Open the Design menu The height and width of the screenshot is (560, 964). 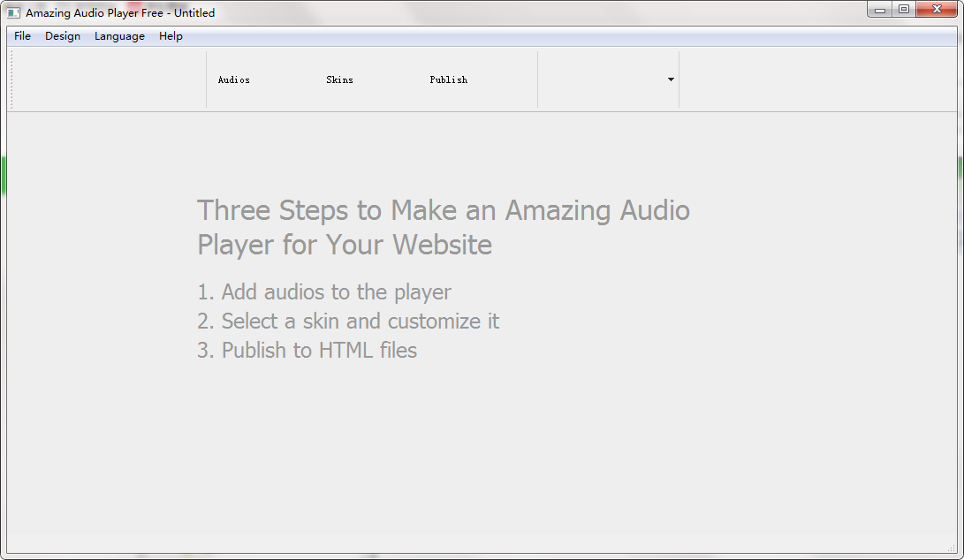[62, 36]
